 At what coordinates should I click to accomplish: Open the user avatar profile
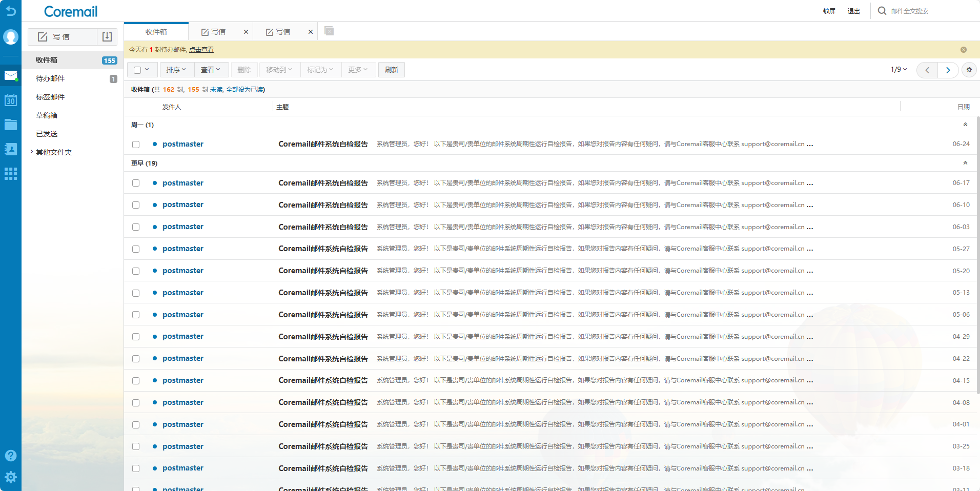point(11,37)
